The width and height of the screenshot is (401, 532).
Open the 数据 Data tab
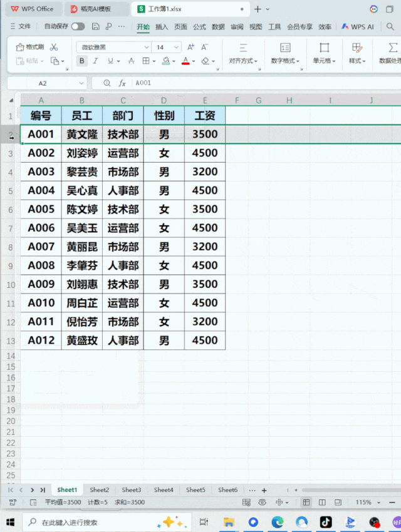click(x=218, y=27)
